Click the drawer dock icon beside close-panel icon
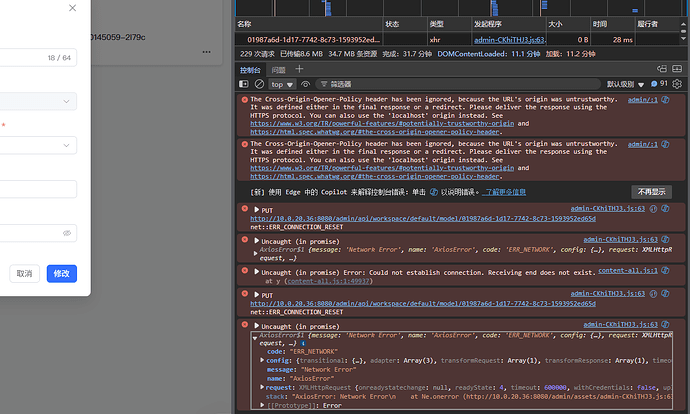690x414 pixels. coord(662,69)
